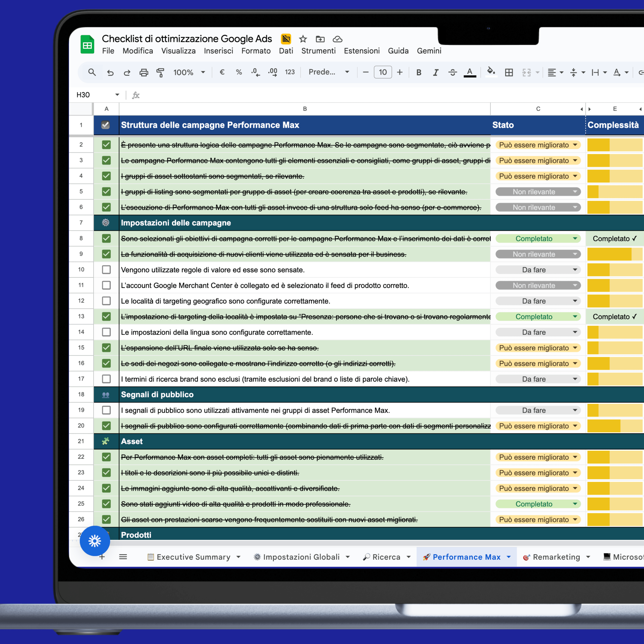Open the zoom level dropdown showing 100%
The image size is (644, 644).
pos(189,72)
